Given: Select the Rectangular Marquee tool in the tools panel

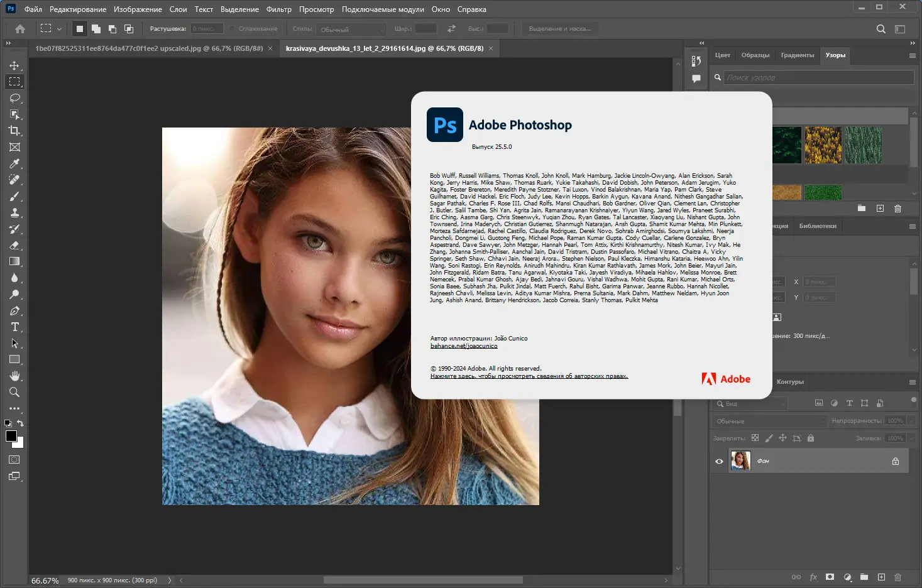Looking at the screenshot, I should (14, 82).
